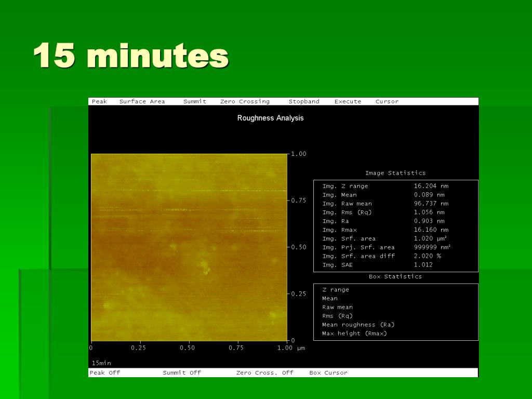Click the 15min image caption
This screenshot has width=532, height=399.
click(x=101, y=363)
